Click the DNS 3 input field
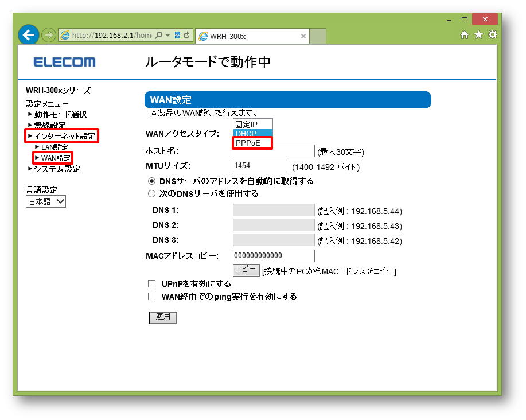This screenshot has height=420, width=526. (274, 240)
